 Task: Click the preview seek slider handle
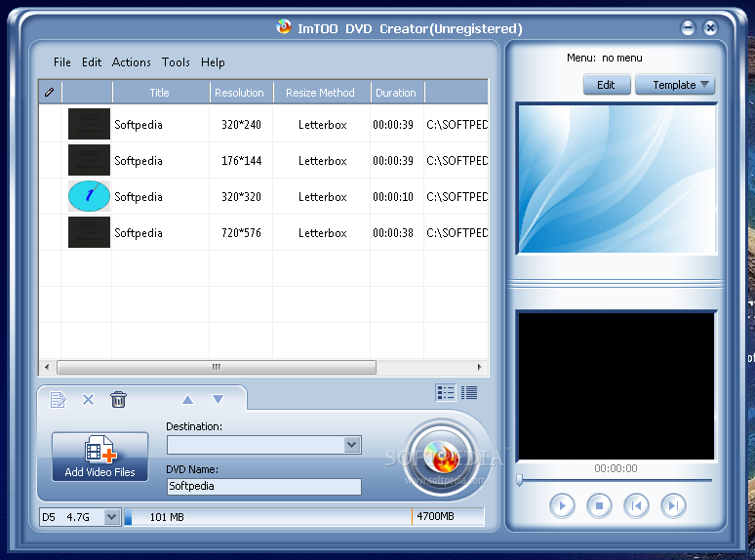coord(520,480)
